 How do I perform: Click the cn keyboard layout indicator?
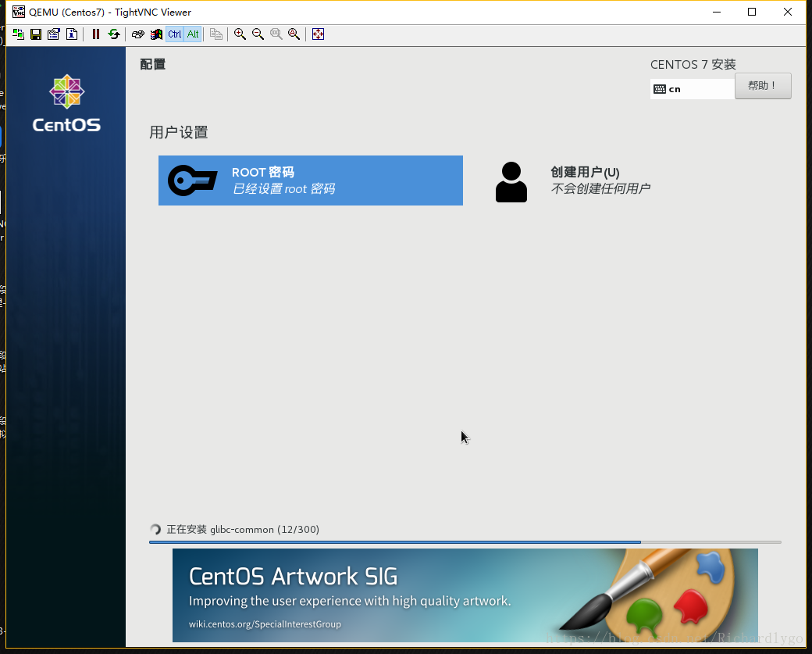[x=693, y=89]
